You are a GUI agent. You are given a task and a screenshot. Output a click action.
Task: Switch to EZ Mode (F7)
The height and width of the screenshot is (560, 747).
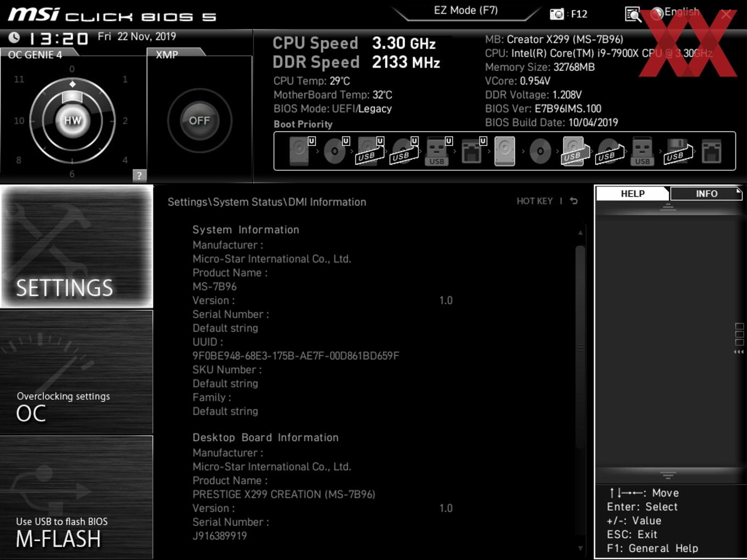click(x=466, y=10)
